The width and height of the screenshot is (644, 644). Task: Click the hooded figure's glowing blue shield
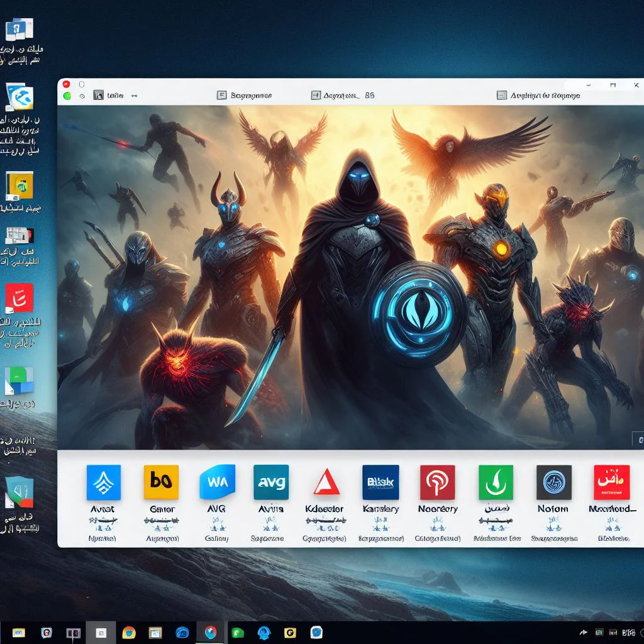[x=418, y=306]
